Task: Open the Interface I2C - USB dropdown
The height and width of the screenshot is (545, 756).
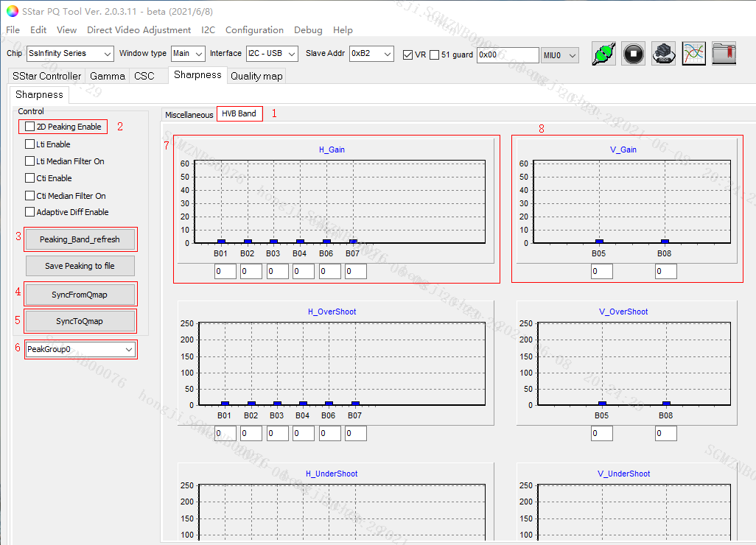Action: (272, 54)
